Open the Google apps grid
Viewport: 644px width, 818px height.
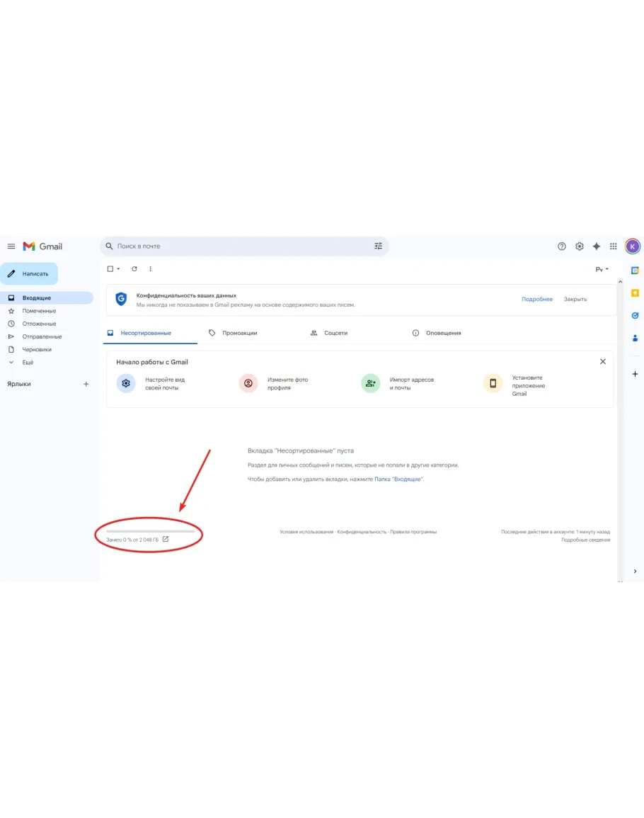click(614, 246)
